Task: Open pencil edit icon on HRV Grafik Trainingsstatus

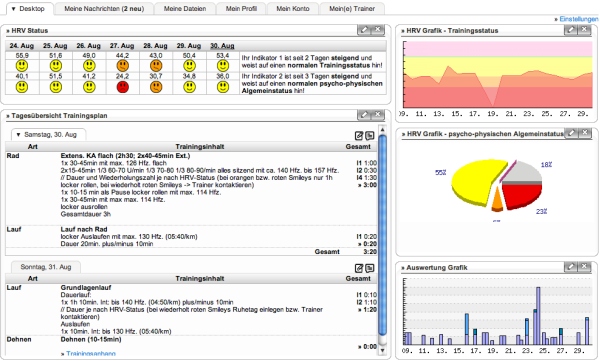Action: click(x=571, y=29)
